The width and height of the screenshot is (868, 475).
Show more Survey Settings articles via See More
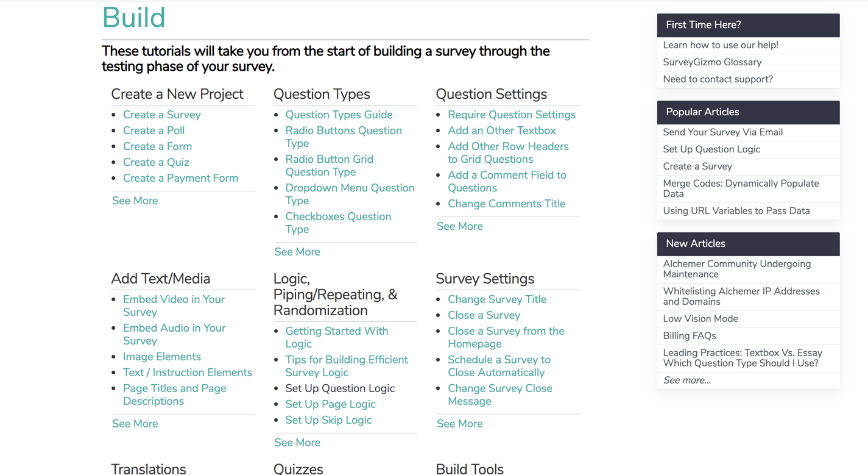click(459, 424)
